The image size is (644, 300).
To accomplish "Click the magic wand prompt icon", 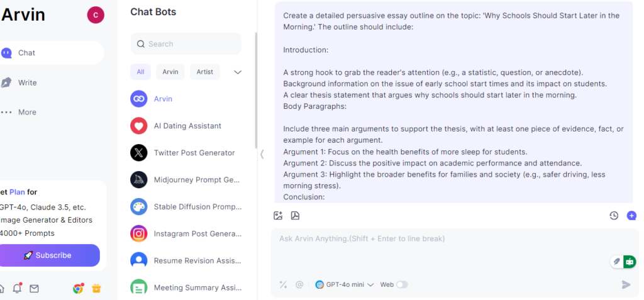I will click(283, 284).
